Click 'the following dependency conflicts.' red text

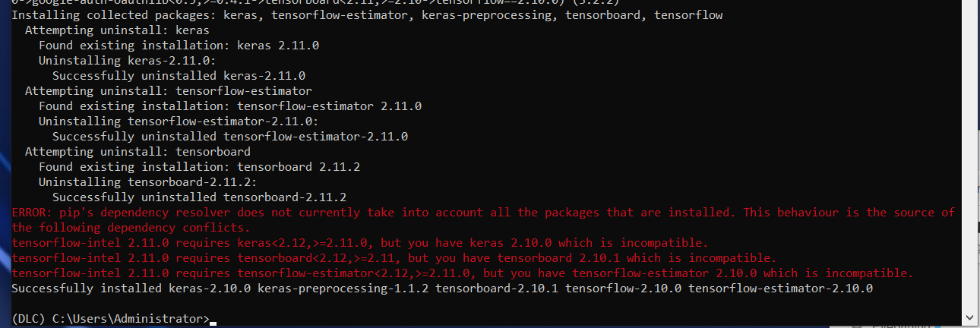(131, 228)
